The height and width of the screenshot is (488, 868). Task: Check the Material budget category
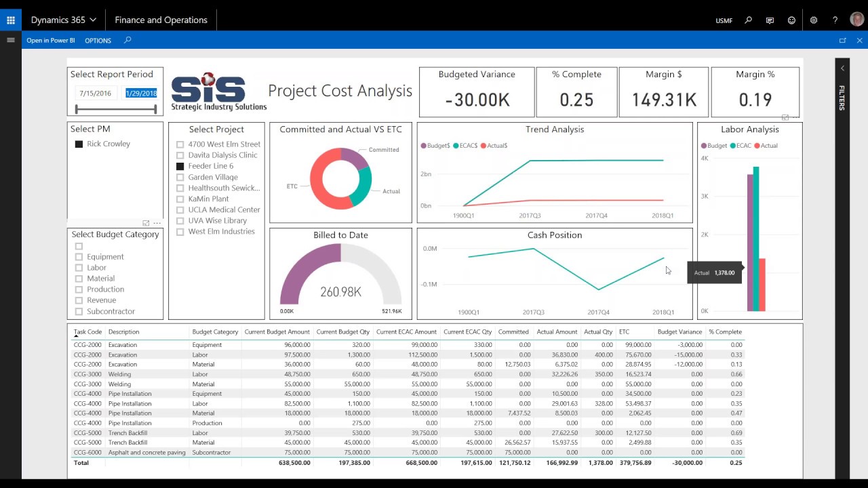click(79, 279)
